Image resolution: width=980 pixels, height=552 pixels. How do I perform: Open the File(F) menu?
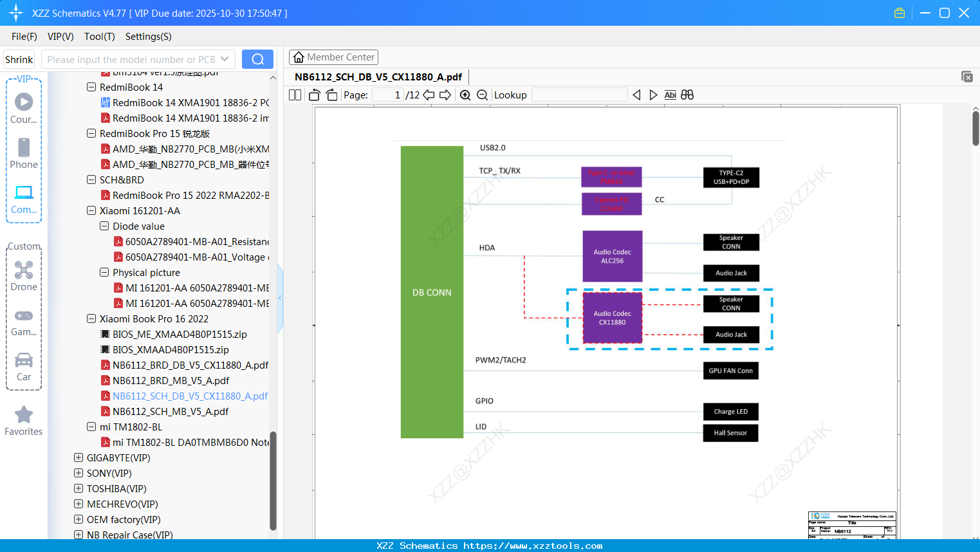tap(24, 37)
